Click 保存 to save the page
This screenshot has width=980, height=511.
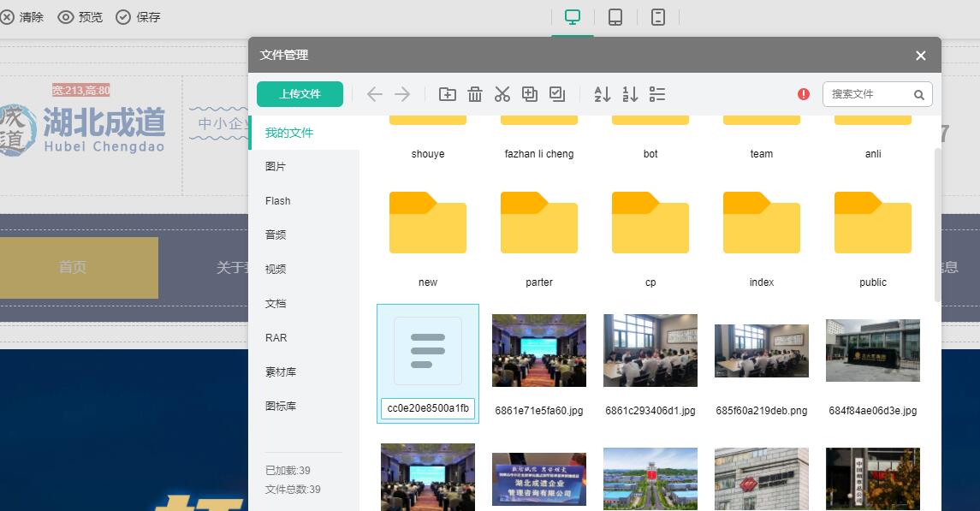(138, 17)
